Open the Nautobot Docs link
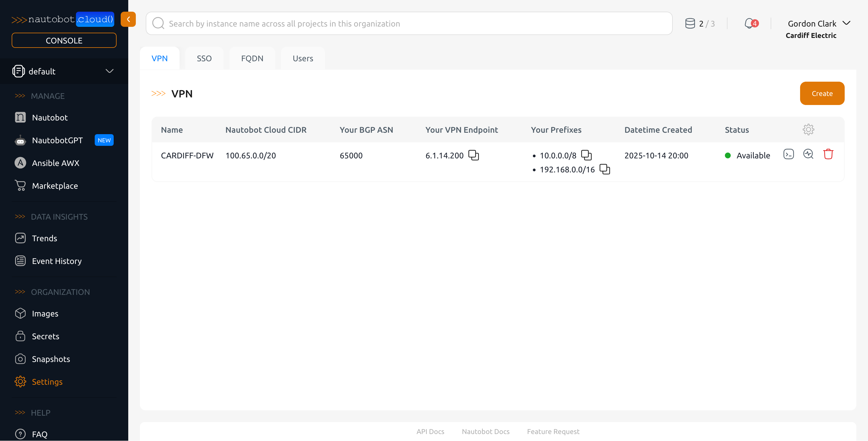The image size is (868, 441). [486, 432]
